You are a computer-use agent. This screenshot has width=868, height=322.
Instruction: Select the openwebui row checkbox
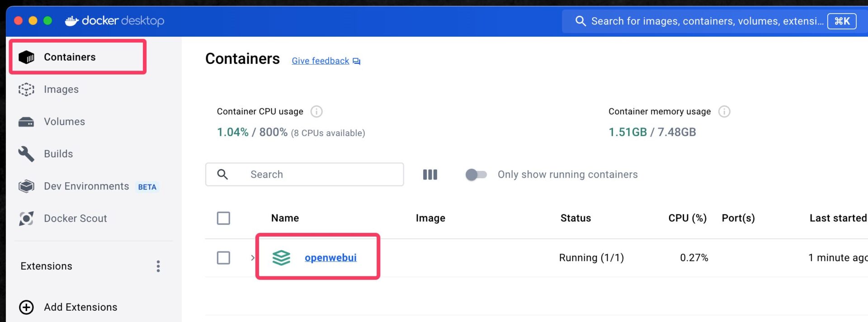pyautogui.click(x=223, y=258)
